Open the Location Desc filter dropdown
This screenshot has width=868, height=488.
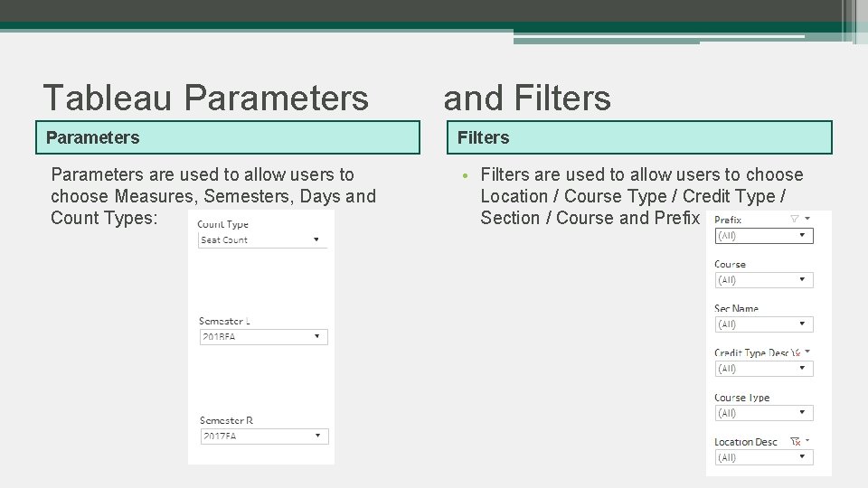point(764,457)
